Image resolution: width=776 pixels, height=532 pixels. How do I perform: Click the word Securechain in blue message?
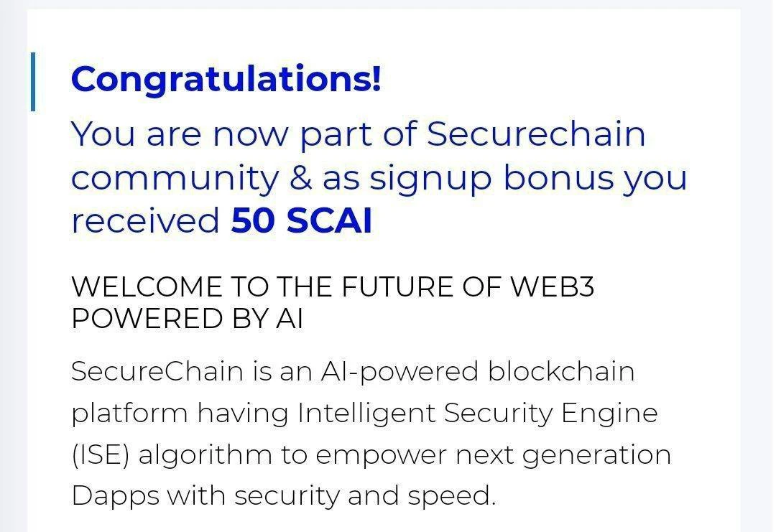coord(536,134)
